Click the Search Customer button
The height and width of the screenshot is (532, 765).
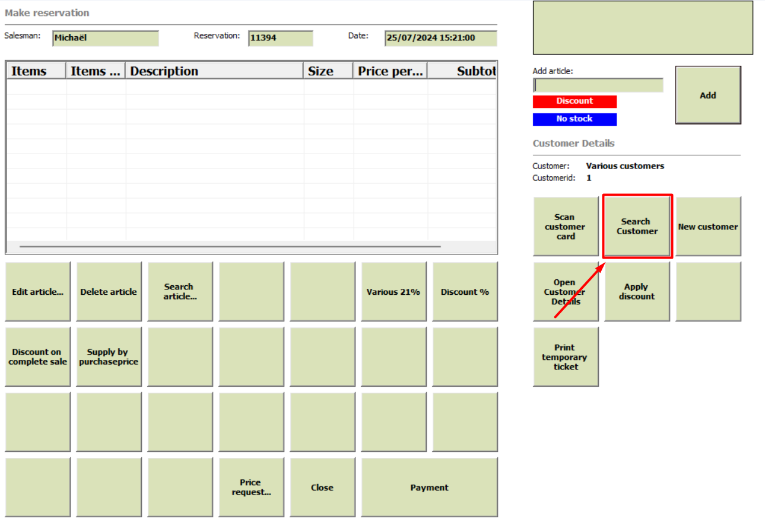[637, 227]
